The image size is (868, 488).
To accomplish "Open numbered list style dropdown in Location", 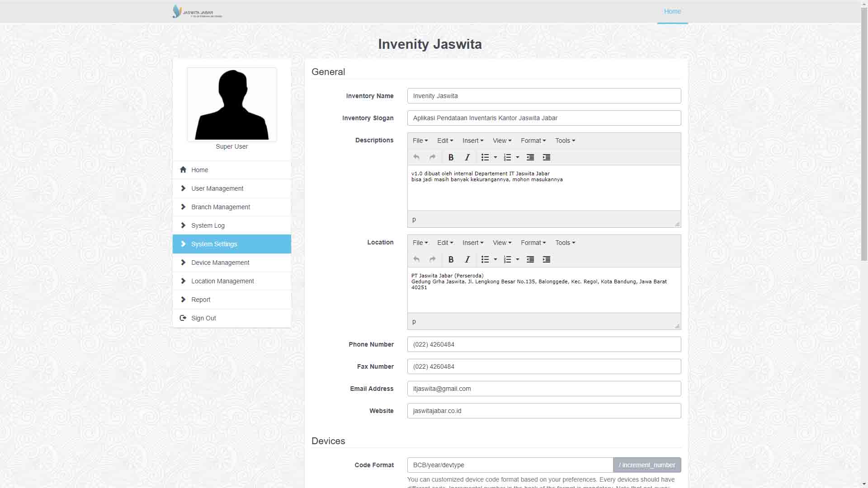I will point(518,259).
